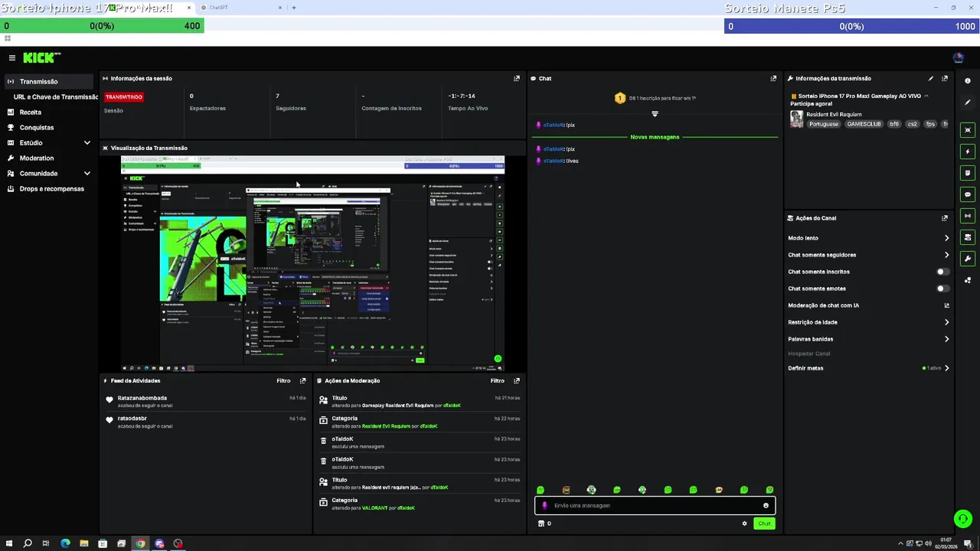The width and height of the screenshot is (980, 551).
Task: Click the stream preview thumbnail
Action: 312,263
